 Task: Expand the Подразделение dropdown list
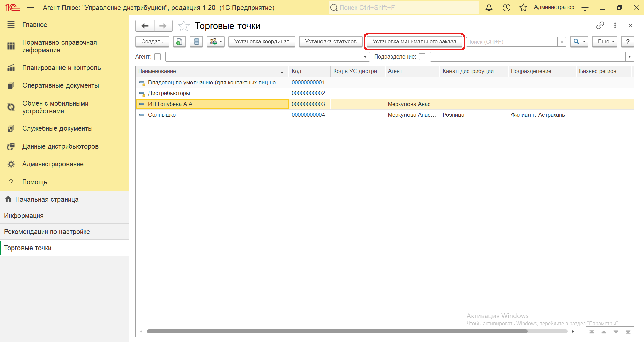(x=630, y=57)
